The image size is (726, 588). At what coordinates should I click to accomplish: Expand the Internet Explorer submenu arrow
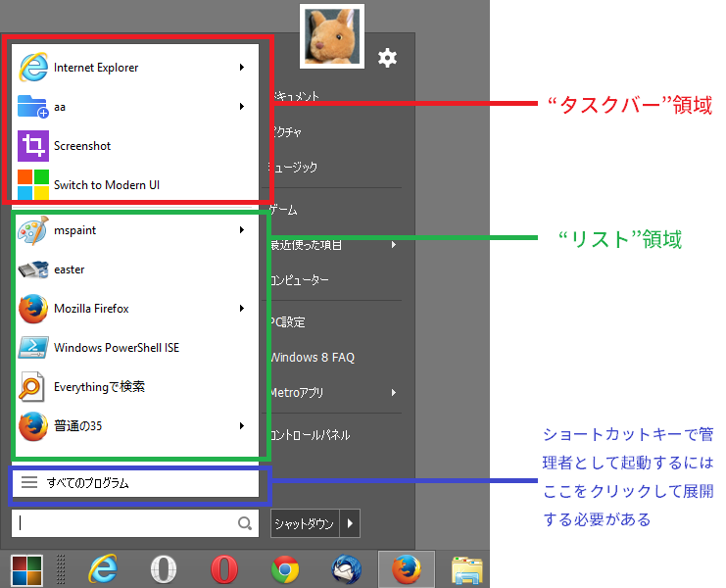click(x=242, y=68)
